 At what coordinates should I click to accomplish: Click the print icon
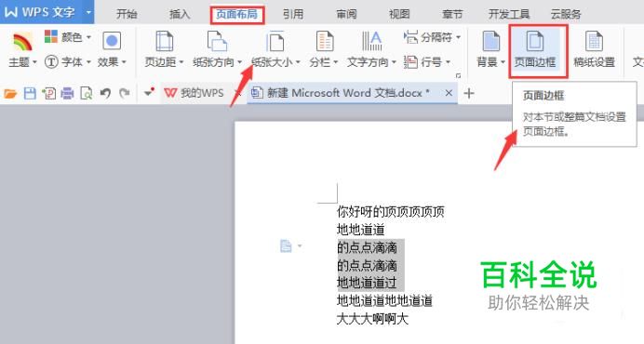click(x=67, y=94)
